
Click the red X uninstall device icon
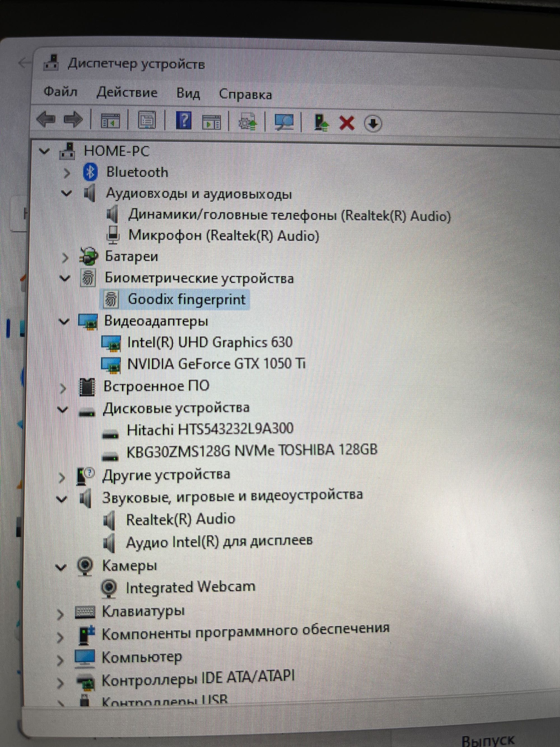(347, 123)
